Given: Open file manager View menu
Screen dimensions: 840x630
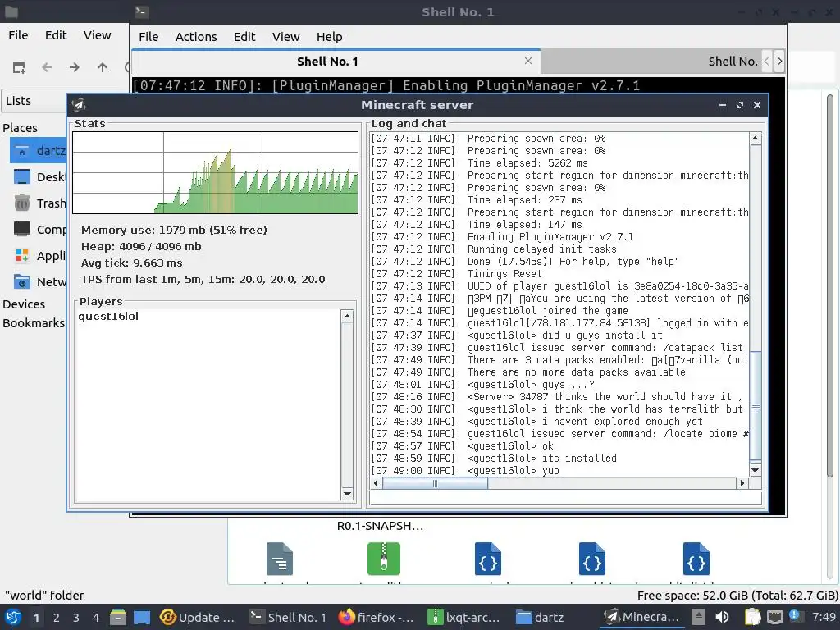Looking at the screenshot, I should coord(97,34).
